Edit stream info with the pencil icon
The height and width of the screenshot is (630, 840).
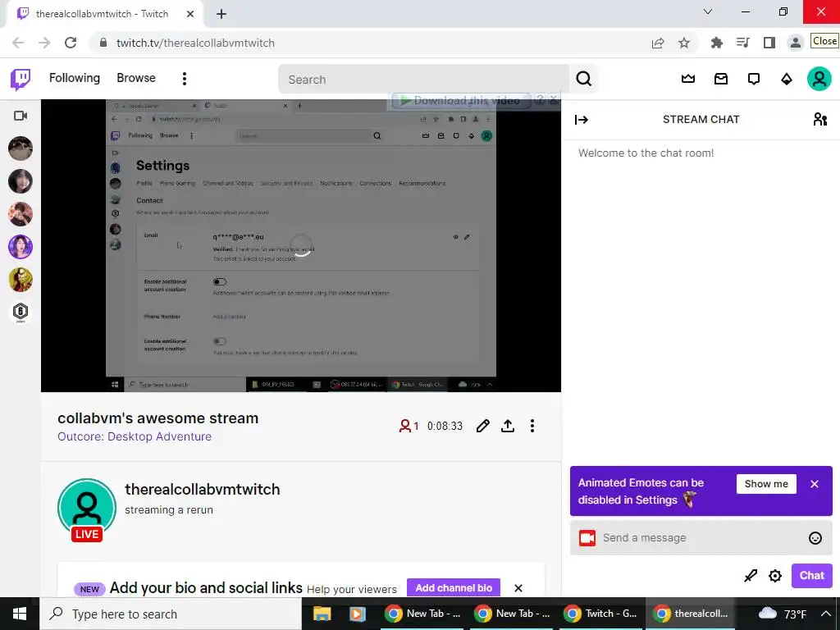pos(482,426)
